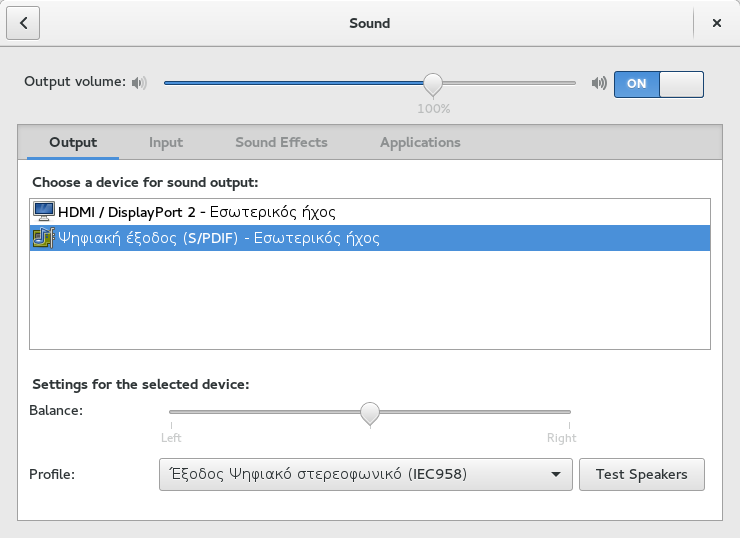
Task: Select HDMI / DisplayPort 2 output device
Action: tap(370, 212)
